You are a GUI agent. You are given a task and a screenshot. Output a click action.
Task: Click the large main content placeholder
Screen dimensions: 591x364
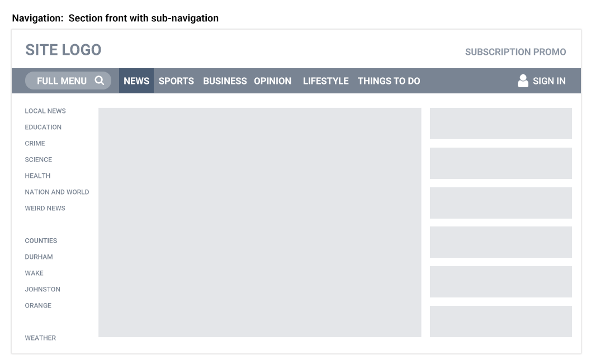259,222
